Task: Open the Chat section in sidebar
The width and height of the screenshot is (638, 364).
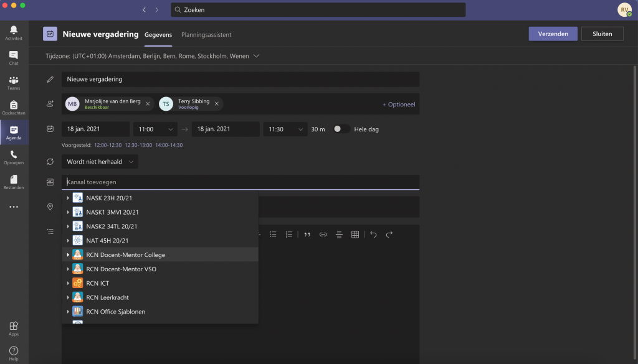Action: [14, 58]
